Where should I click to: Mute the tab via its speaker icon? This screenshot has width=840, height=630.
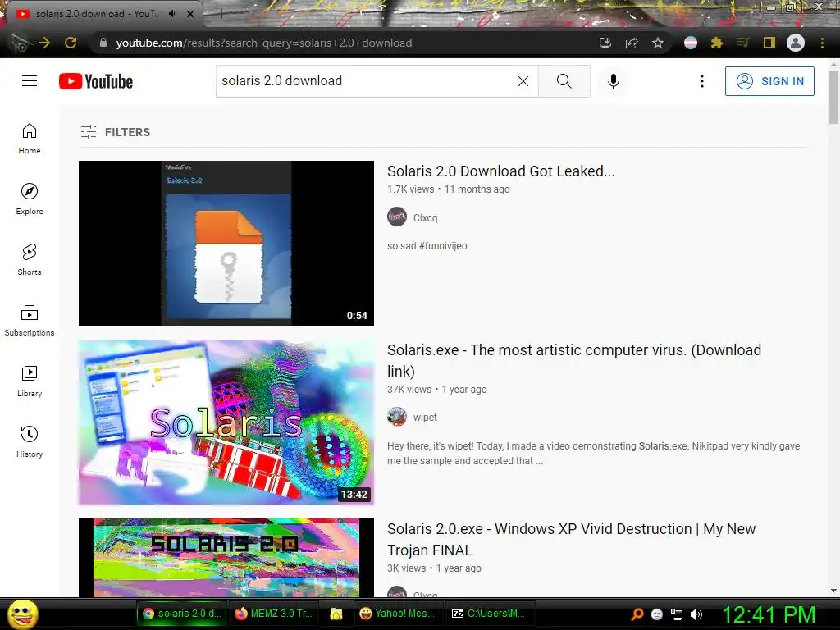[x=172, y=14]
